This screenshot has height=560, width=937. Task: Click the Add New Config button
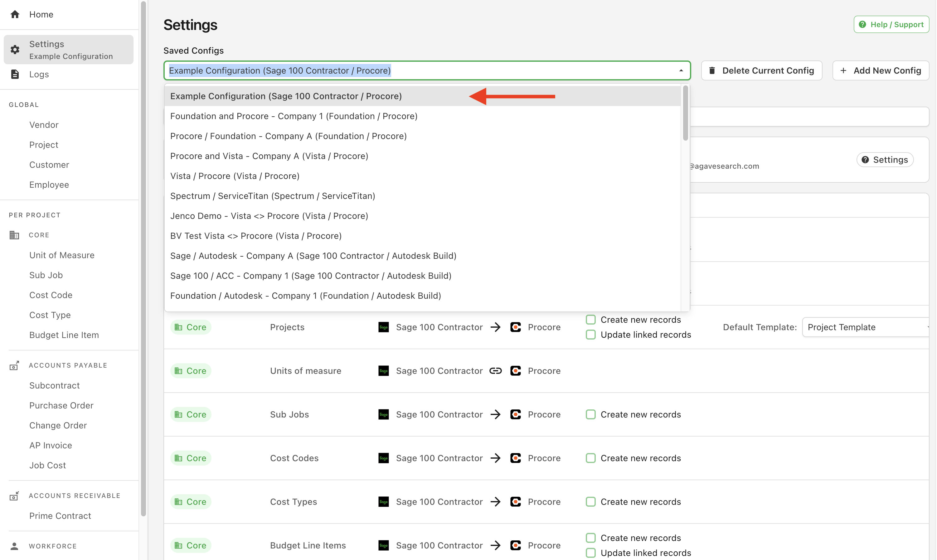tap(881, 70)
